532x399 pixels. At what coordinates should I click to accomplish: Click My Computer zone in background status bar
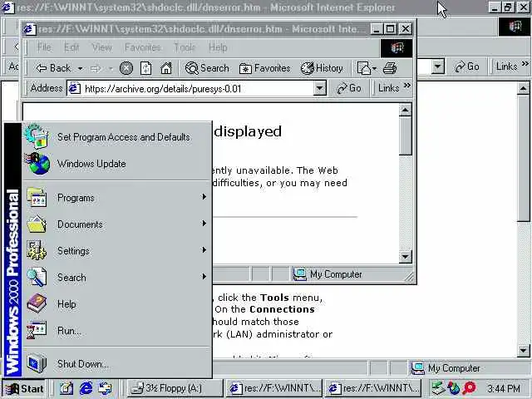tap(446, 368)
